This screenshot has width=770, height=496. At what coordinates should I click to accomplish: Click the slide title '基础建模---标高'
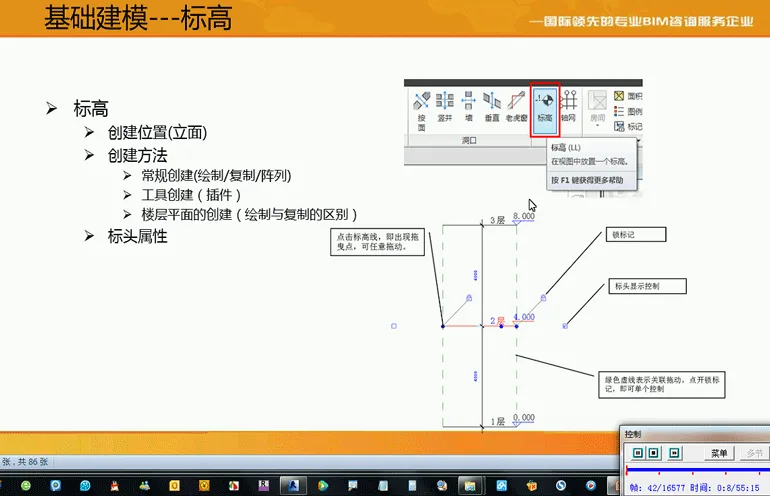point(138,18)
